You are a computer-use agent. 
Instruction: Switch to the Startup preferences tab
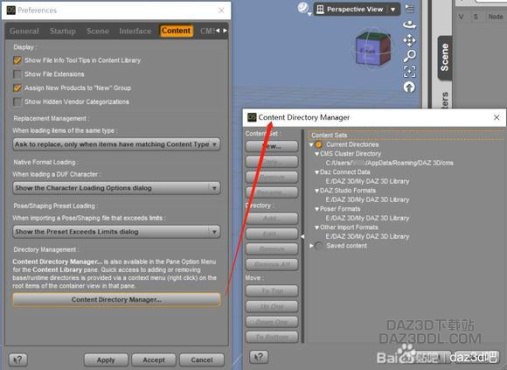pos(63,31)
